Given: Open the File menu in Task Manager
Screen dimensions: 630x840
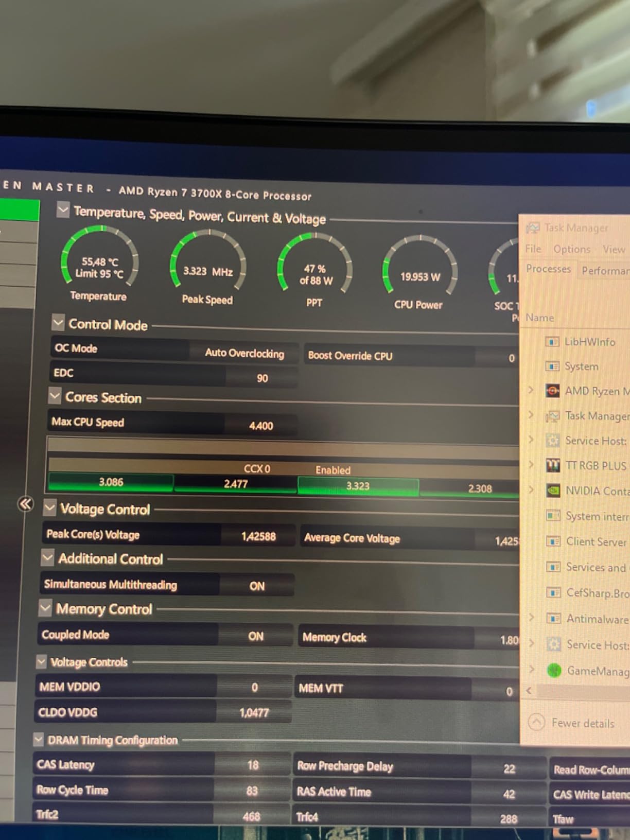Looking at the screenshot, I should pos(533,249).
